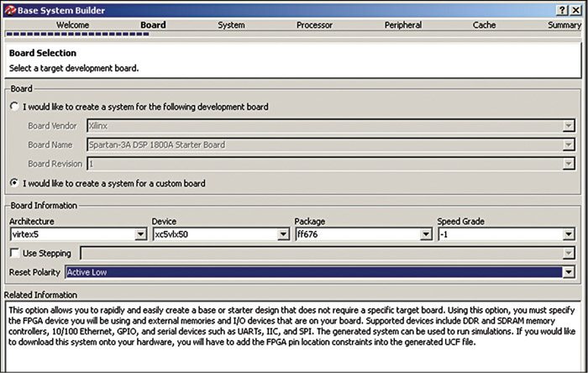The width and height of the screenshot is (588, 373).
Task: Select the Peripheral step tab
Action: [403, 25]
